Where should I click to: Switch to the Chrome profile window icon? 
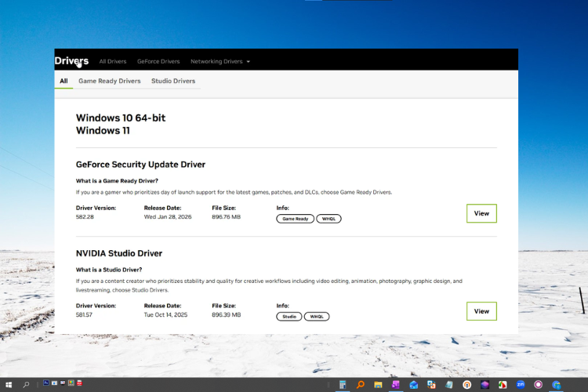point(556,385)
